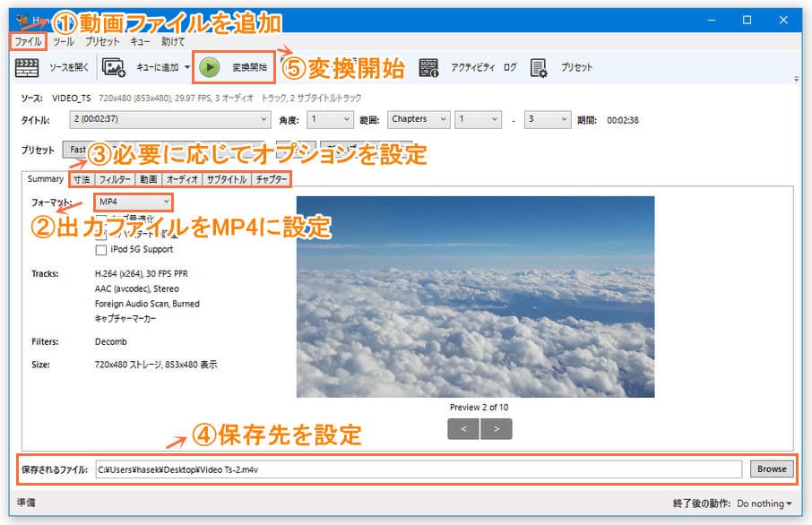Click Foreign Audio Scan, Burned text
Image resolution: width=812 pixels, height=525 pixels.
point(147,304)
